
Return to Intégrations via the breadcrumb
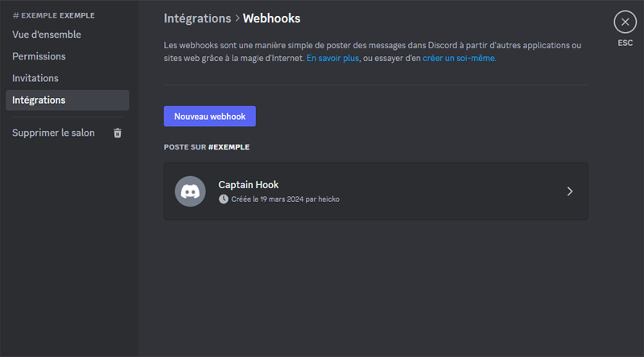click(196, 18)
